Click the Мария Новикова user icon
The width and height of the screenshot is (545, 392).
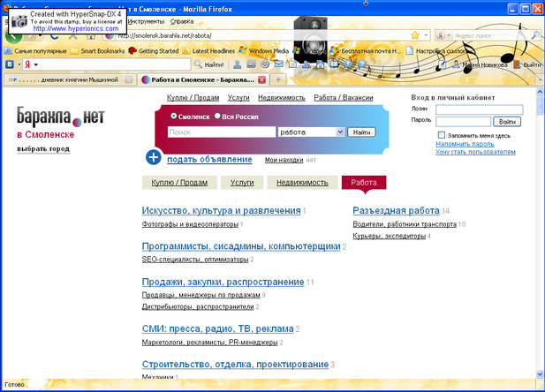tap(456, 64)
